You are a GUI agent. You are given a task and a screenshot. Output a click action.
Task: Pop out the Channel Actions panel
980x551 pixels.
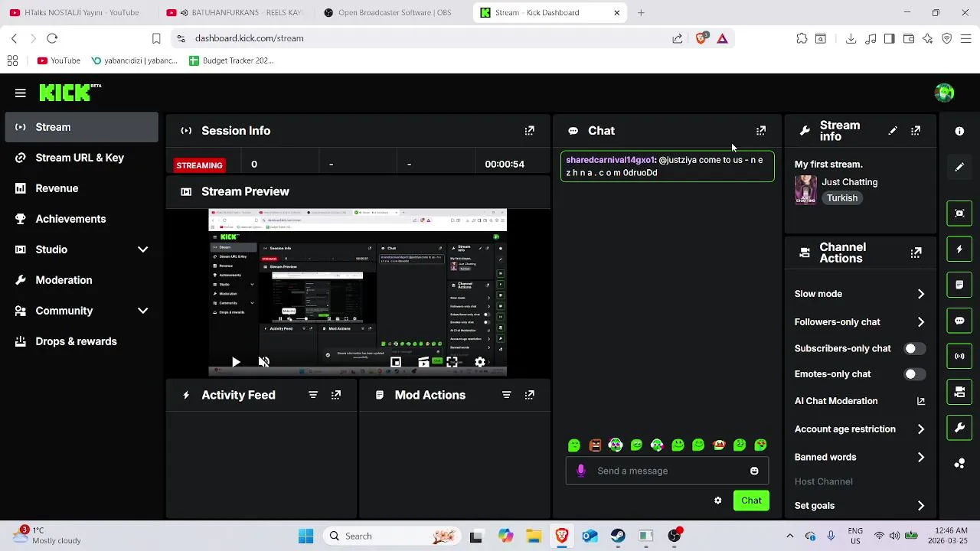tap(916, 253)
